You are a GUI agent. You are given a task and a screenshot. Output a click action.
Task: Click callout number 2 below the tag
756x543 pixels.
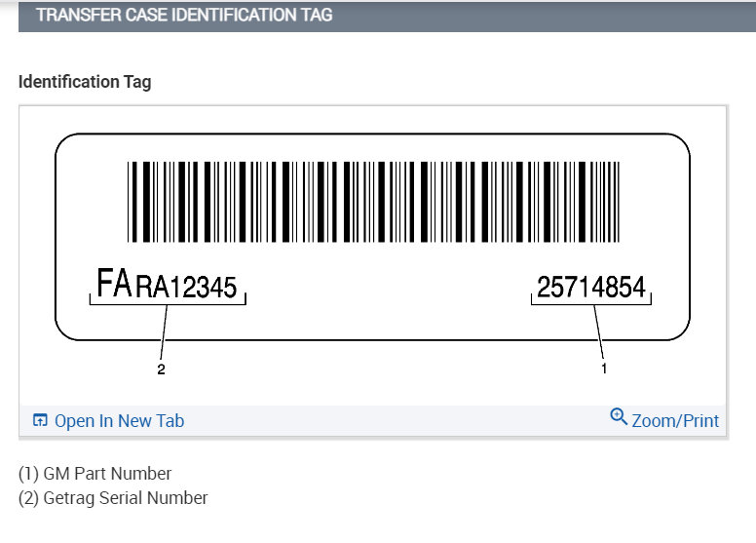point(162,369)
